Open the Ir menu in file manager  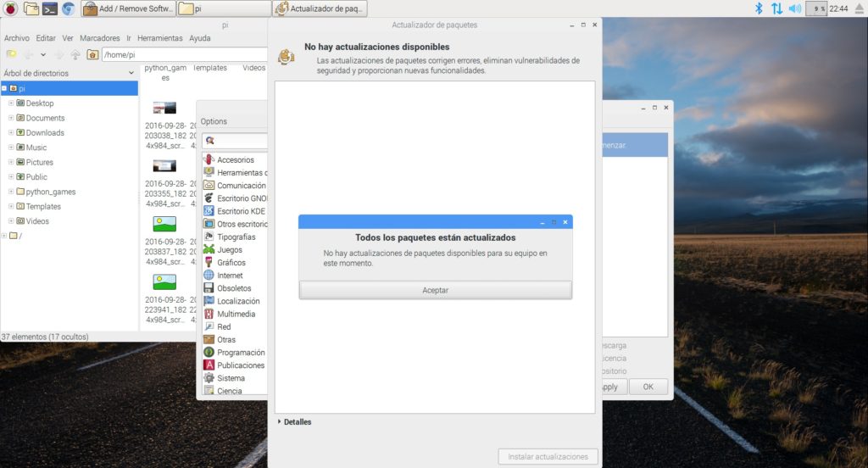click(129, 38)
